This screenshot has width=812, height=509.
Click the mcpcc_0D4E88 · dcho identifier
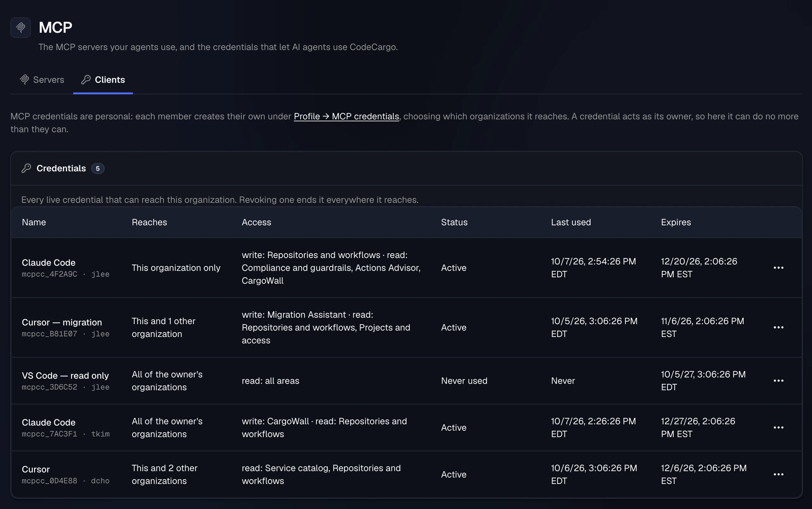point(66,480)
